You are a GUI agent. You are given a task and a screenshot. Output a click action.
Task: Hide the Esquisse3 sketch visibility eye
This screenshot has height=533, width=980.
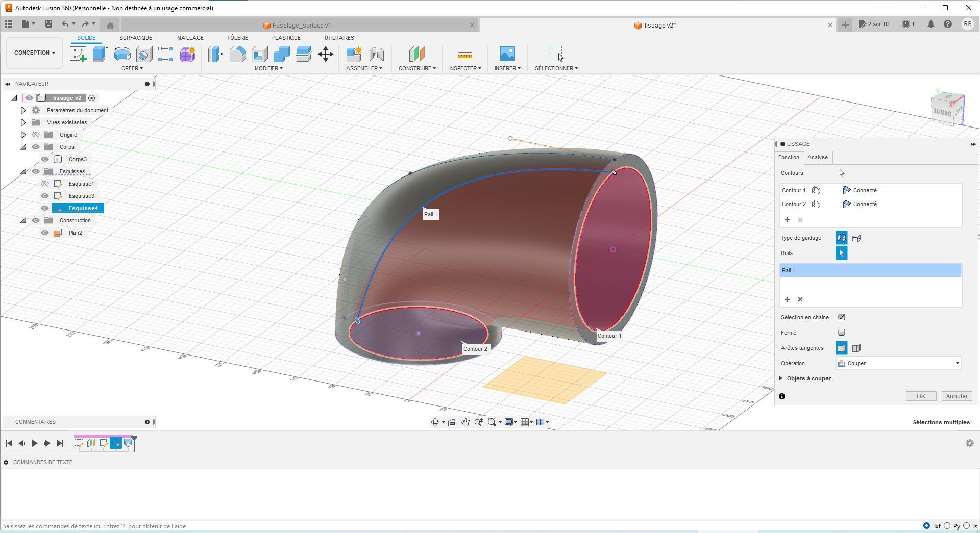[45, 196]
